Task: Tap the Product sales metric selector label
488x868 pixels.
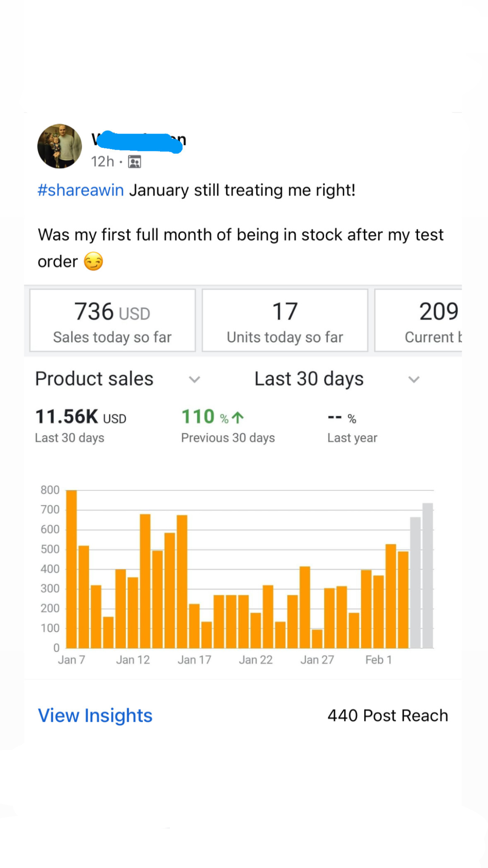Action: 94,379
